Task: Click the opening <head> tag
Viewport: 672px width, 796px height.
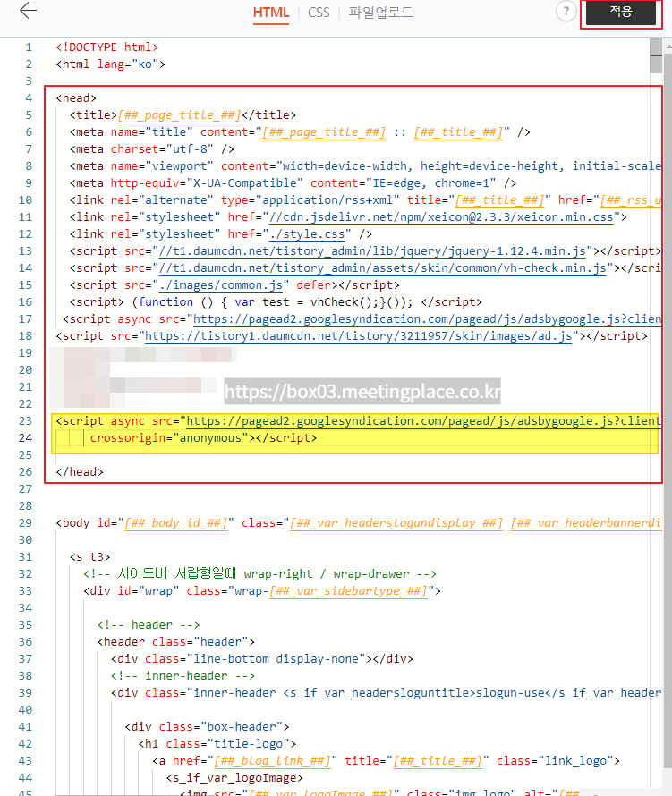Action: coord(76,98)
